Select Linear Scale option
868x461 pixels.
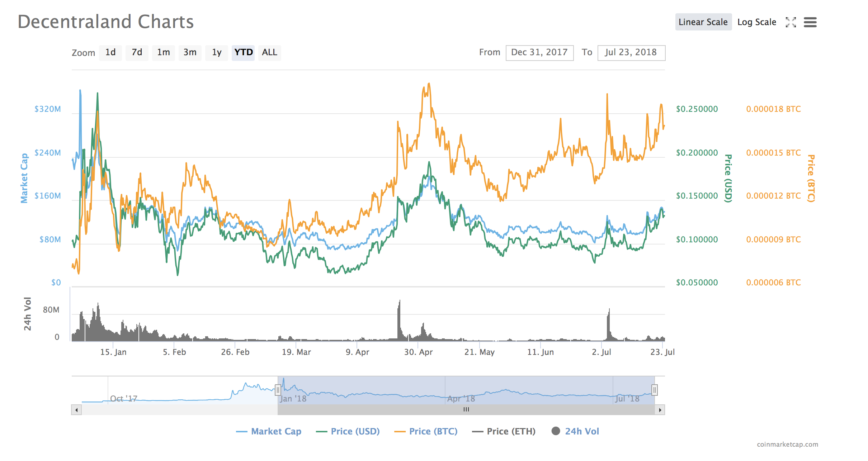click(703, 22)
